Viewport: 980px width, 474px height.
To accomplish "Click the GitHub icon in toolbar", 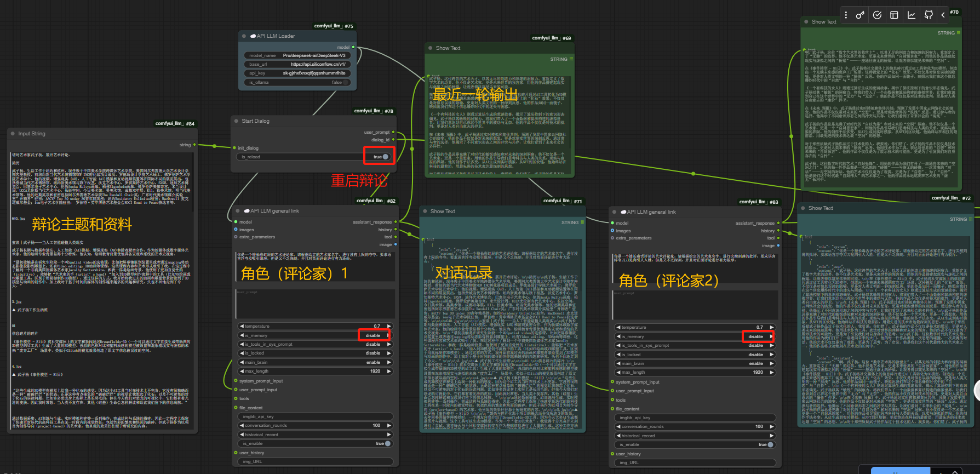I will click(928, 15).
